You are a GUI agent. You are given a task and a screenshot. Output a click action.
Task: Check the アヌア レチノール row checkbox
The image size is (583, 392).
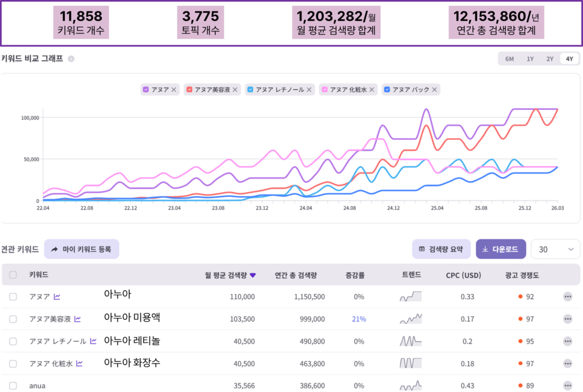[x=13, y=341]
